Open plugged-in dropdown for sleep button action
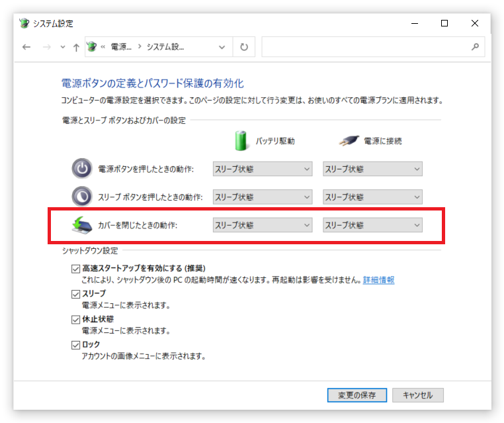Viewport: 504px width, 423px height. 372,197
